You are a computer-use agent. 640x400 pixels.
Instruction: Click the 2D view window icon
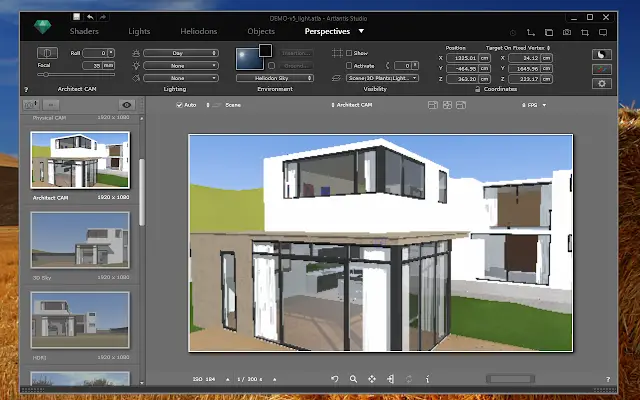(x=549, y=32)
